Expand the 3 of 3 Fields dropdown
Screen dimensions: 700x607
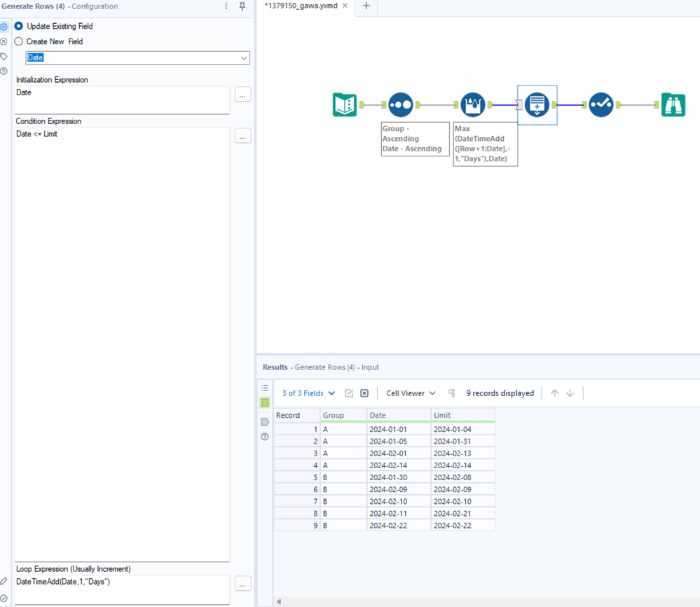pyautogui.click(x=308, y=393)
